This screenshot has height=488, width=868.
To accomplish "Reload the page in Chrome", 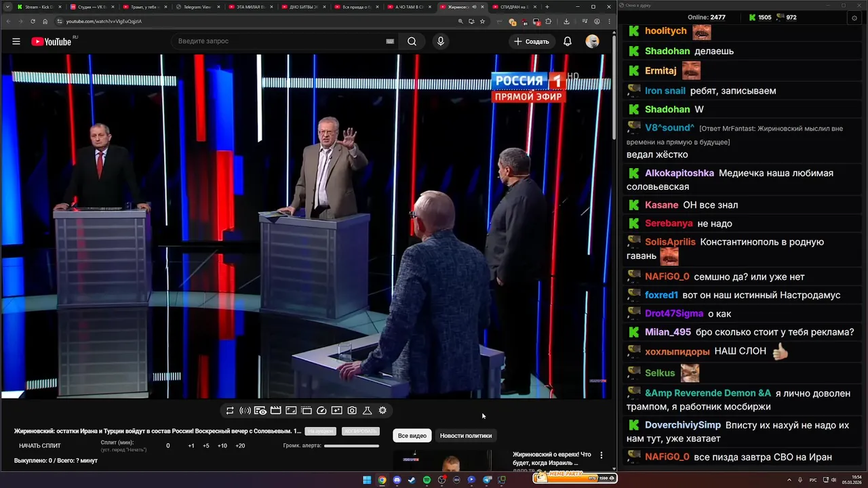I will tap(32, 21).
